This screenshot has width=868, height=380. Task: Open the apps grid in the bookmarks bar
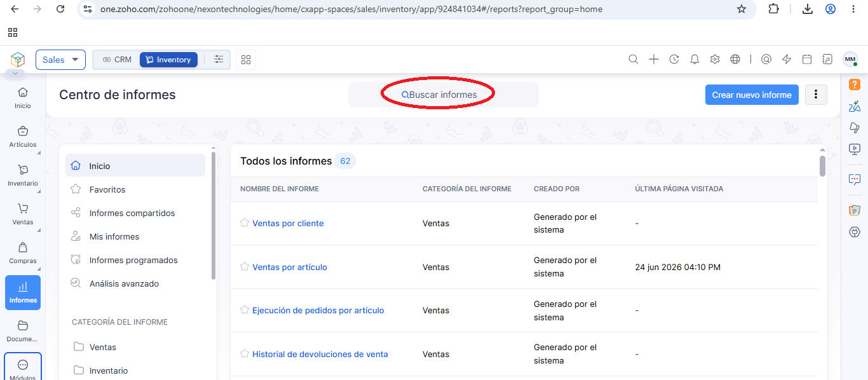pyautogui.click(x=13, y=32)
